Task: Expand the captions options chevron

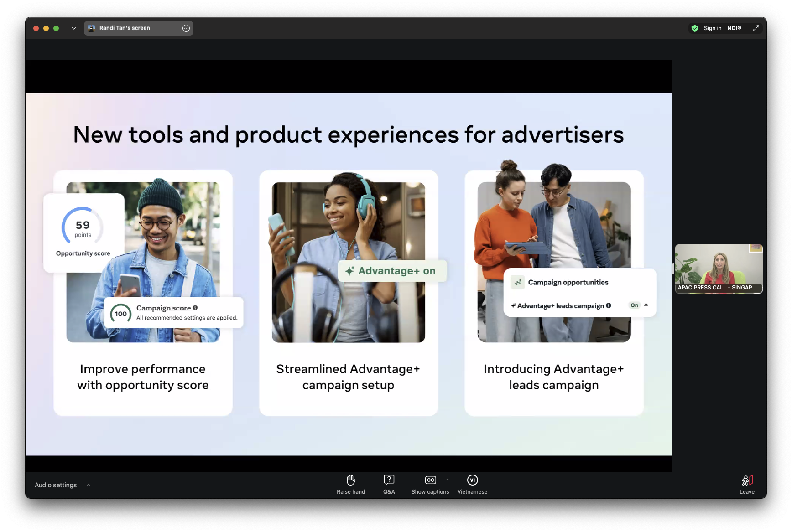Action: coord(448,480)
